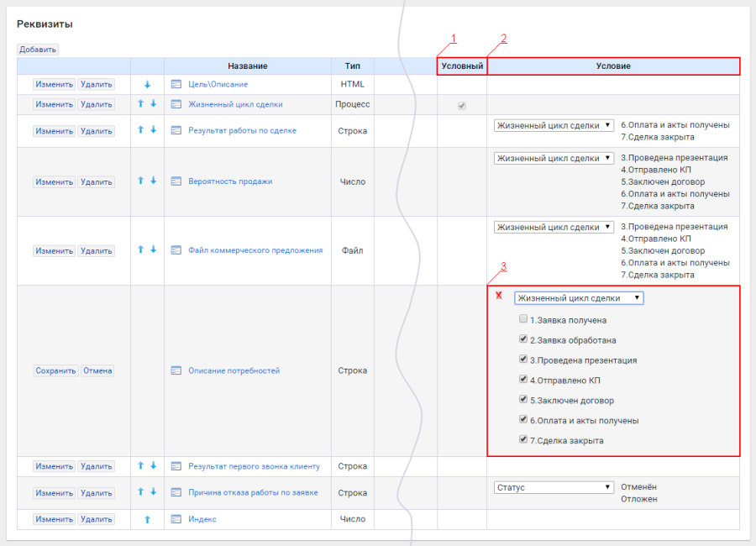
Task: Click form icon beside Жизненный цикл сделки
Action: (x=176, y=104)
